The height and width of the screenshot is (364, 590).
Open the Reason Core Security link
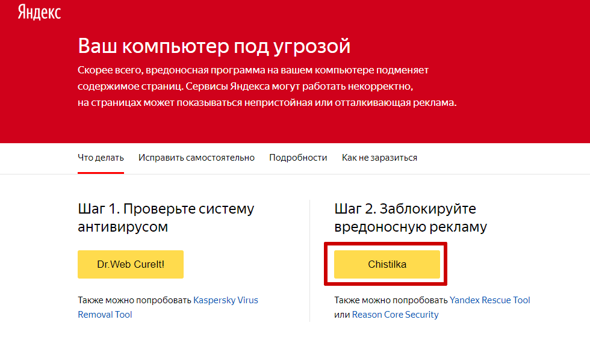click(x=395, y=314)
